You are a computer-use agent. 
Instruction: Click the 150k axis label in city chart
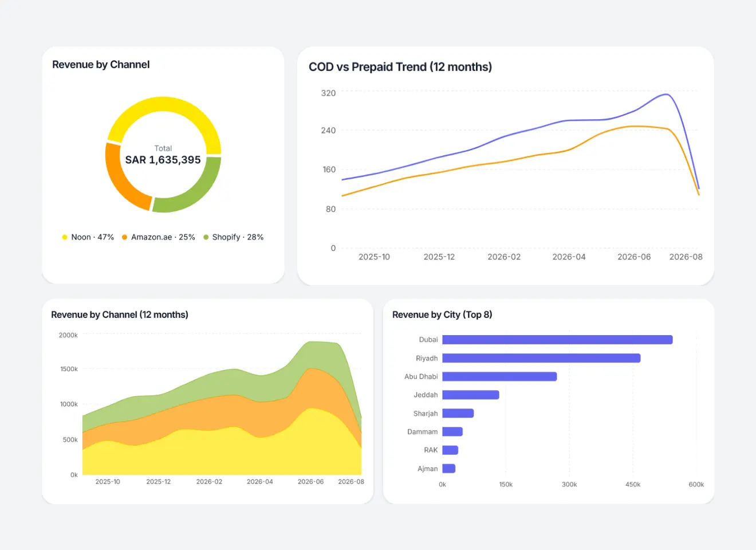[506, 484]
